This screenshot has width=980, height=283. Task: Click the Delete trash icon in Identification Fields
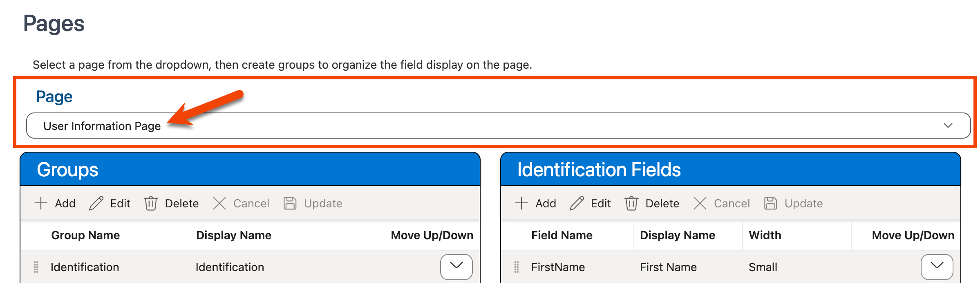tap(631, 203)
